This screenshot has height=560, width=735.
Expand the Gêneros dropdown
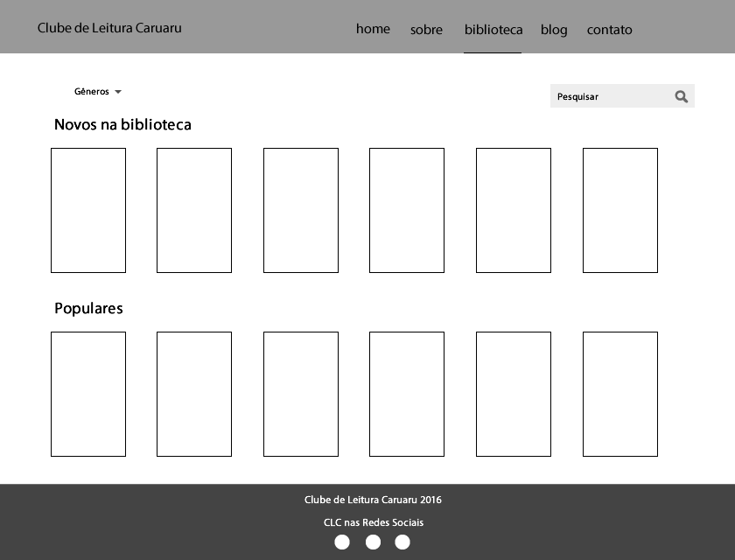97,91
